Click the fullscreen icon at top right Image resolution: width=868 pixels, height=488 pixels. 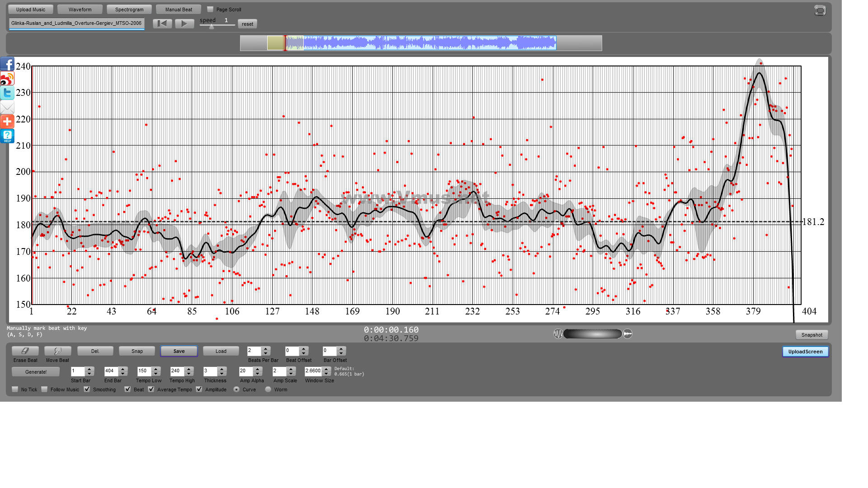pyautogui.click(x=820, y=10)
